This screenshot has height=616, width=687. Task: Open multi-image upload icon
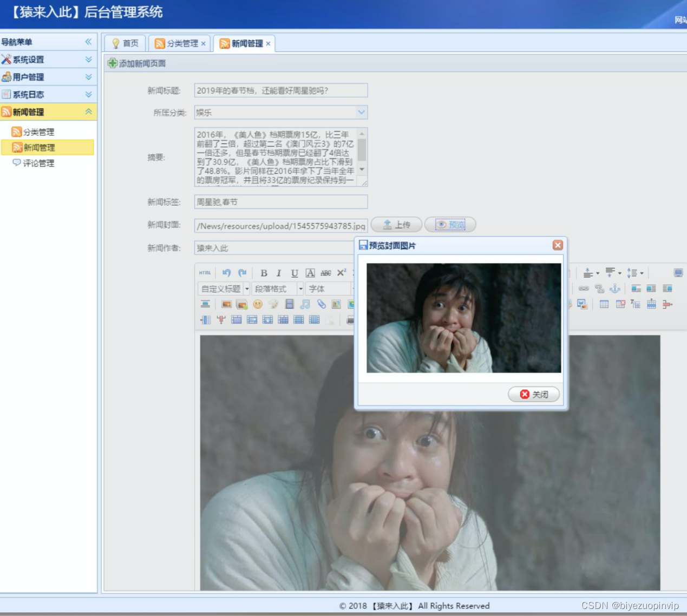pyautogui.click(x=242, y=304)
